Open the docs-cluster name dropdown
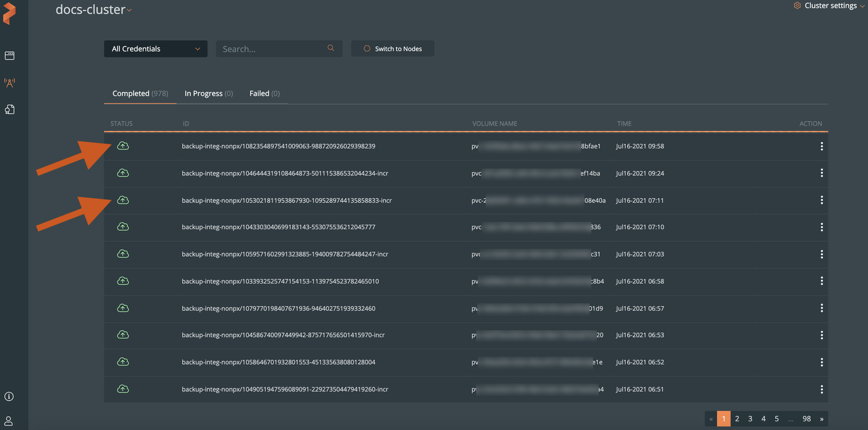This screenshot has width=868, height=430. click(x=129, y=9)
